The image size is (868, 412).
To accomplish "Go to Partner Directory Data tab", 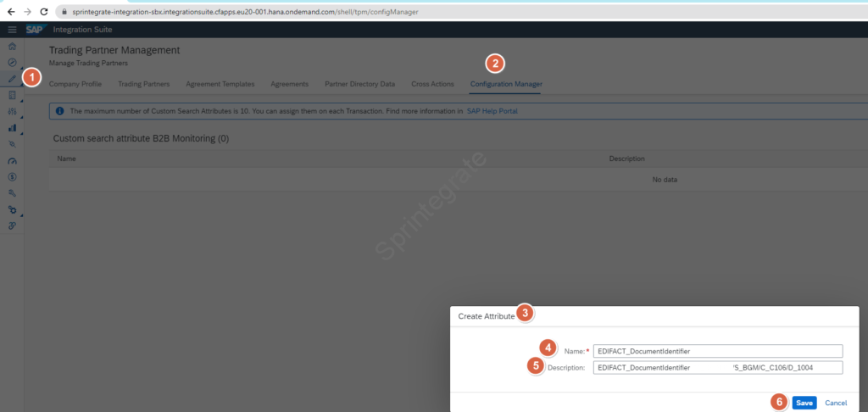I will 359,84.
